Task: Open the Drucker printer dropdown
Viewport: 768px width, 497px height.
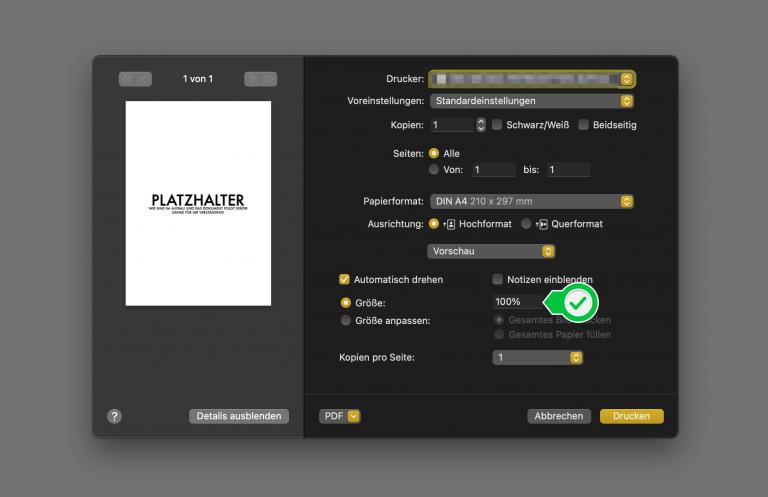Action: point(532,79)
